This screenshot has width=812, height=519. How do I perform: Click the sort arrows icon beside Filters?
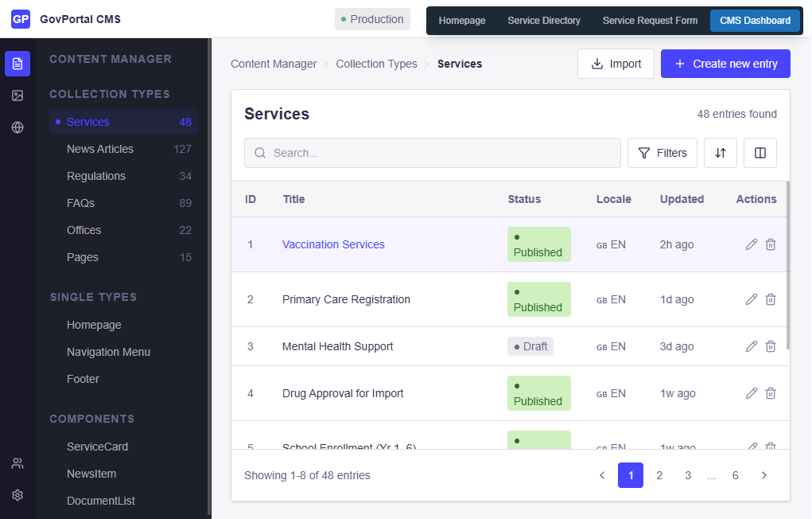click(x=721, y=153)
